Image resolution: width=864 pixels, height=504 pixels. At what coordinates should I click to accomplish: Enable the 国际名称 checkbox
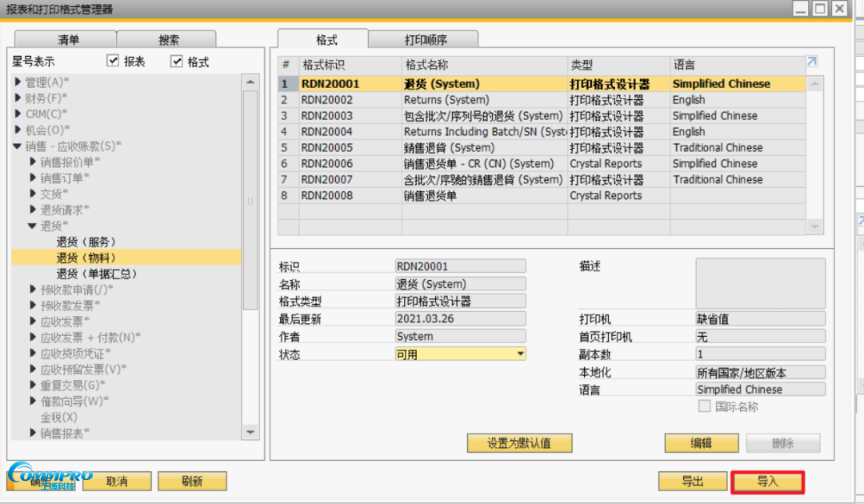point(705,406)
